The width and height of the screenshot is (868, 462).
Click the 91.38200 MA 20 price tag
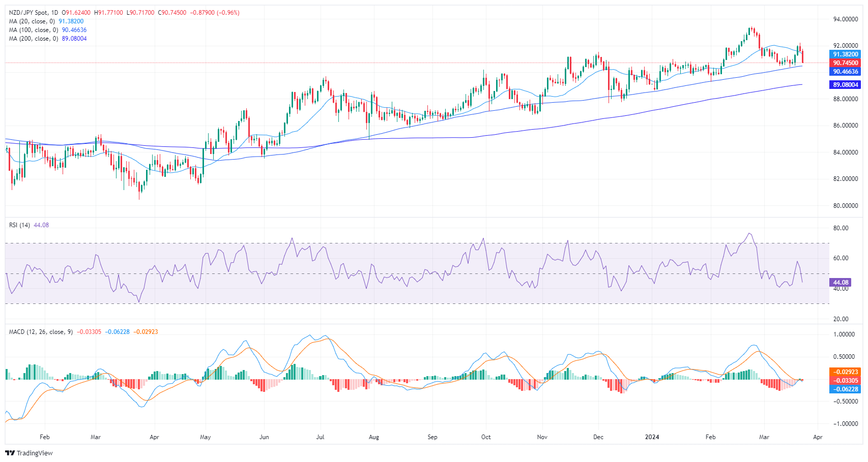(845, 54)
